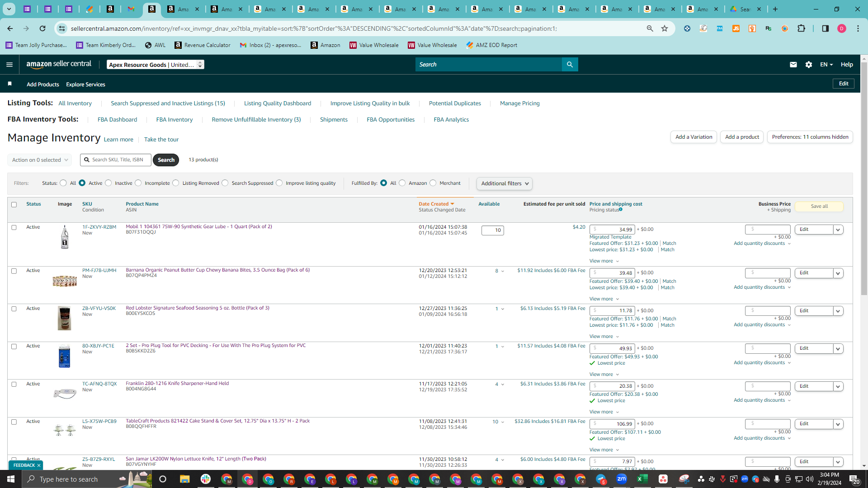Click Add a product button
Image resolution: width=868 pixels, height=488 pixels.
(x=742, y=137)
